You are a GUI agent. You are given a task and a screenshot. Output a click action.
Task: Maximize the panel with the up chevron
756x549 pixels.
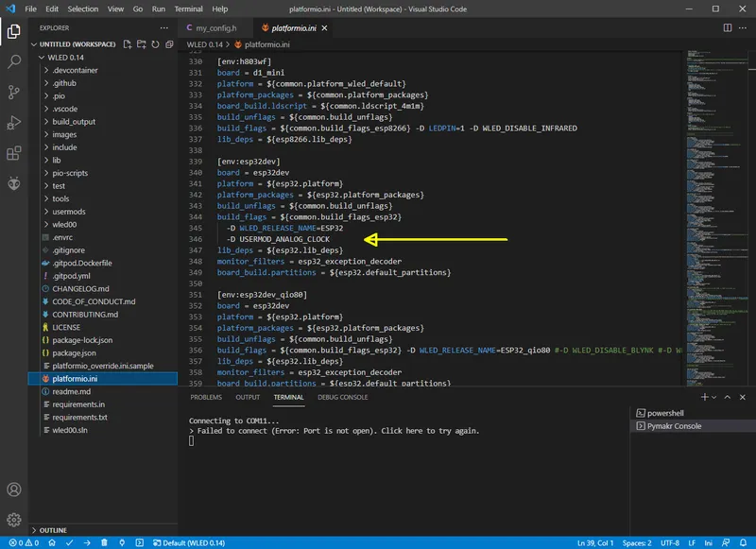pyautogui.click(x=728, y=397)
